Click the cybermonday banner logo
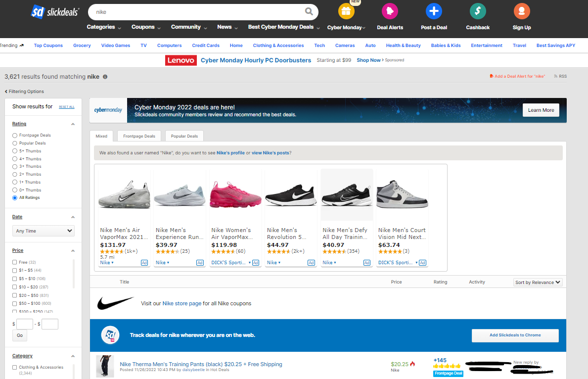Viewport: 588px width, 379px height. tap(108, 110)
